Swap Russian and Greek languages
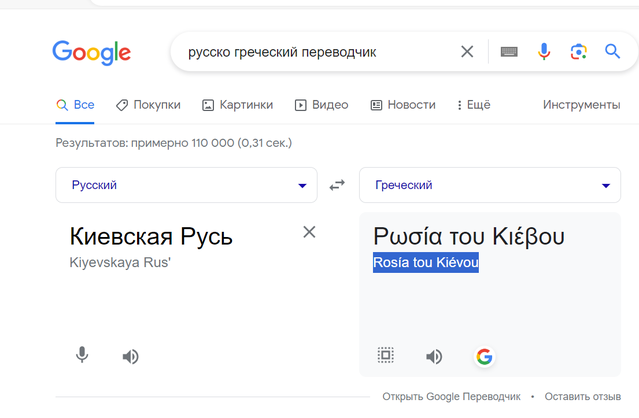639x418 pixels. pos(337,185)
